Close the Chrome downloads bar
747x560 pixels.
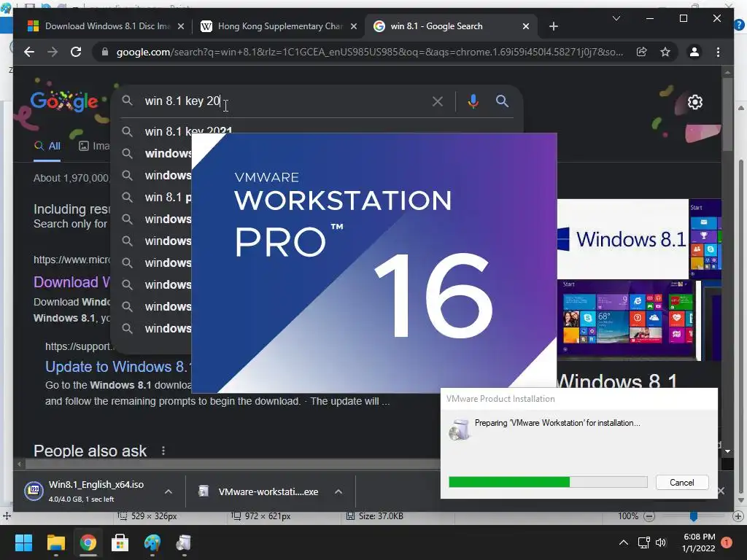(x=721, y=491)
